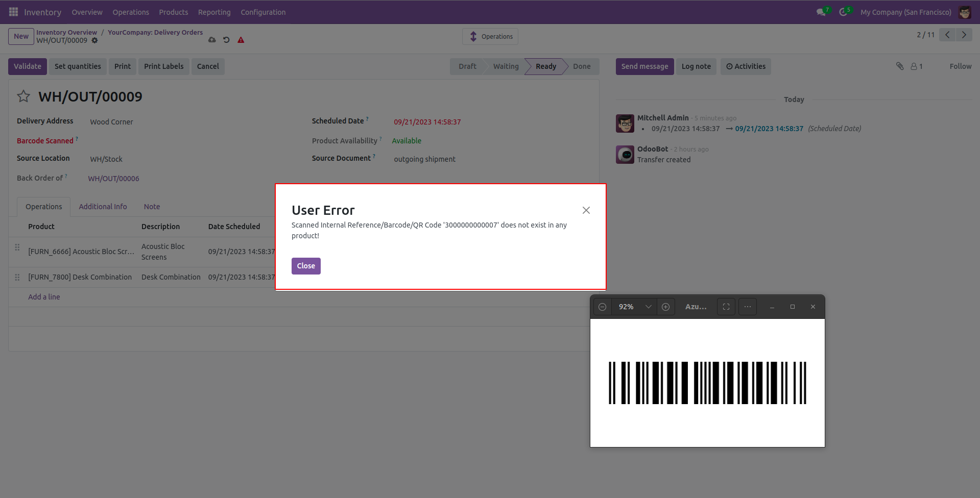Viewport: 980px width, 498px height.
Task: Select the Operations tab in form
Action: 44,207
